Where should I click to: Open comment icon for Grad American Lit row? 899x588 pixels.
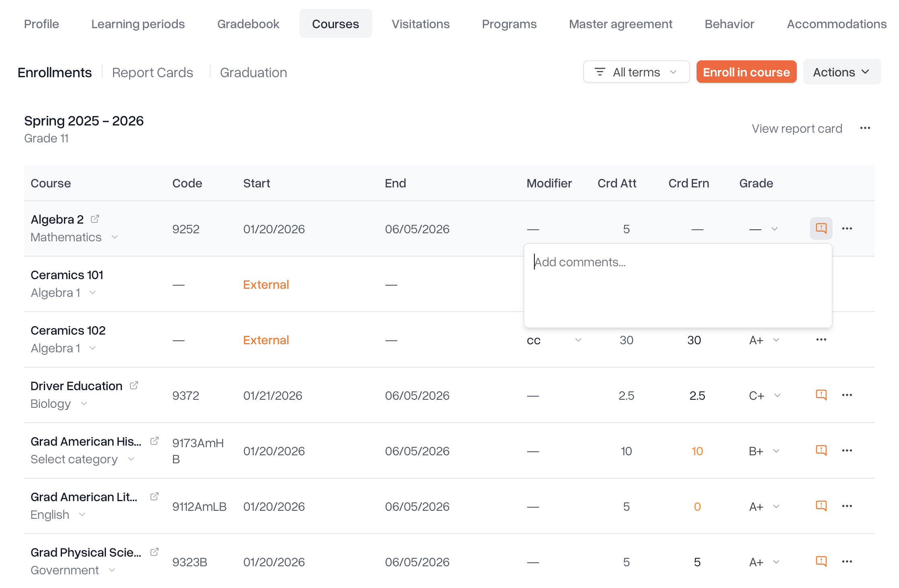tap(821, 506)
